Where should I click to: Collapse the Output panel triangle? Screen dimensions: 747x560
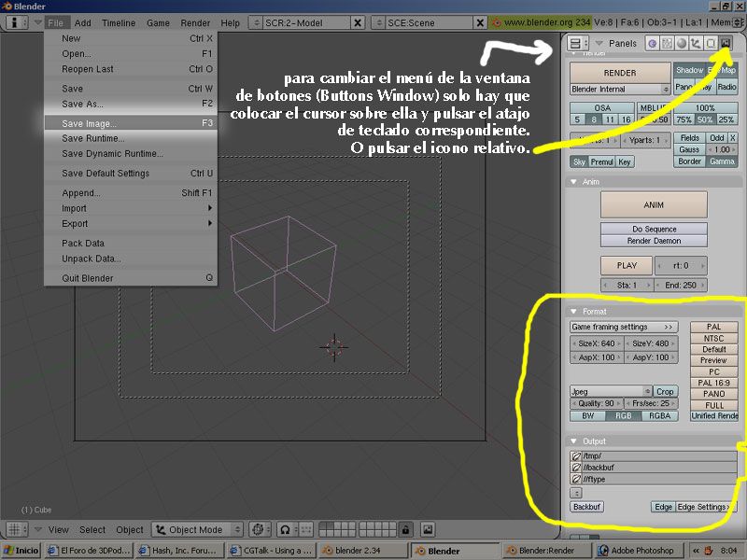pos(573,441)
